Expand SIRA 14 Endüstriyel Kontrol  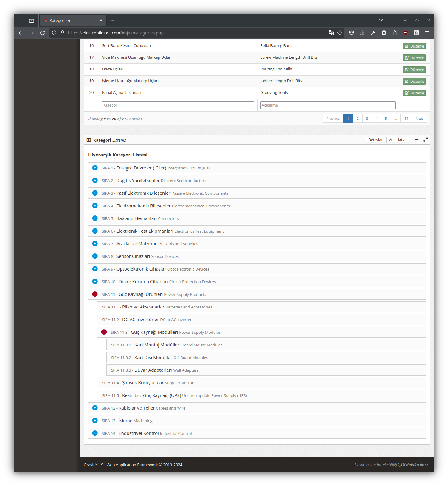pos(95,433)
